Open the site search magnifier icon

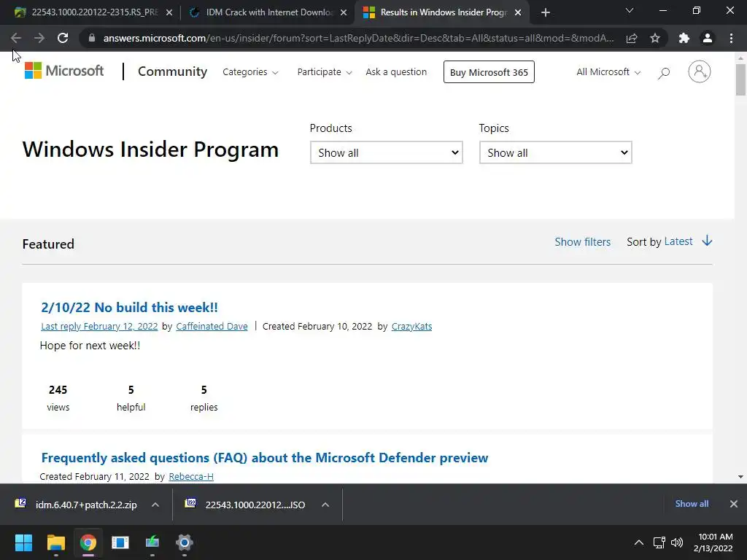click(664, 72)
